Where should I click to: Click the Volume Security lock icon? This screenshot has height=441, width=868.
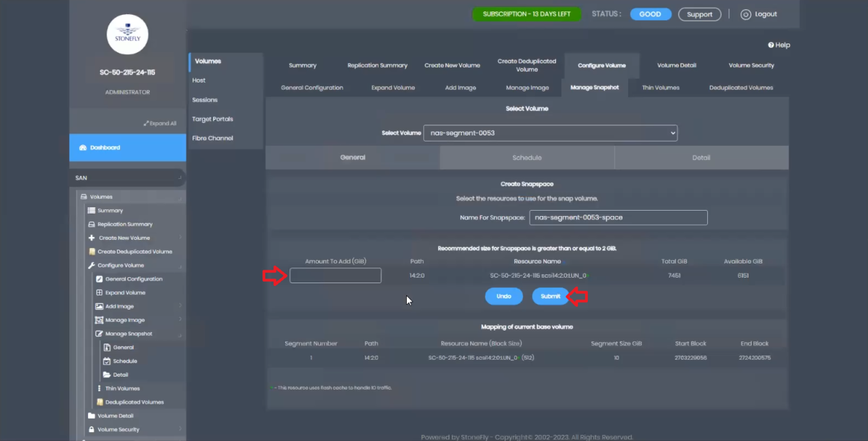point(91,429)
